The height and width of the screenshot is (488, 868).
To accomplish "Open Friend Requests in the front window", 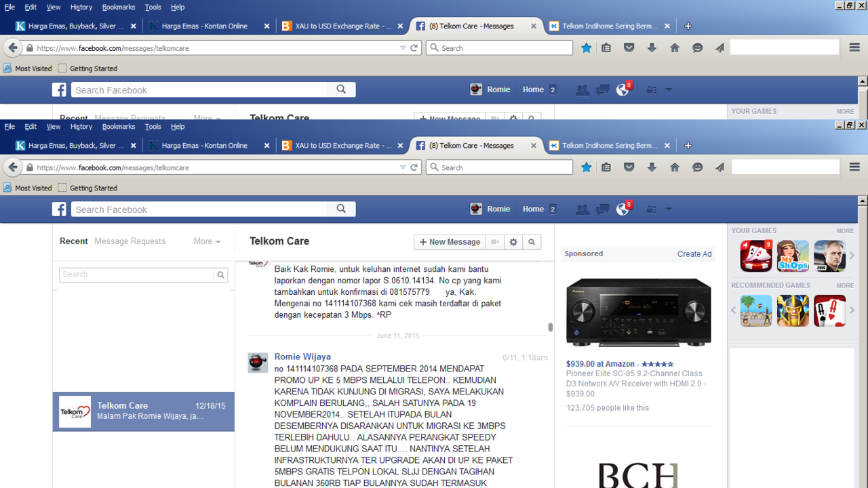I will (582, 209).
